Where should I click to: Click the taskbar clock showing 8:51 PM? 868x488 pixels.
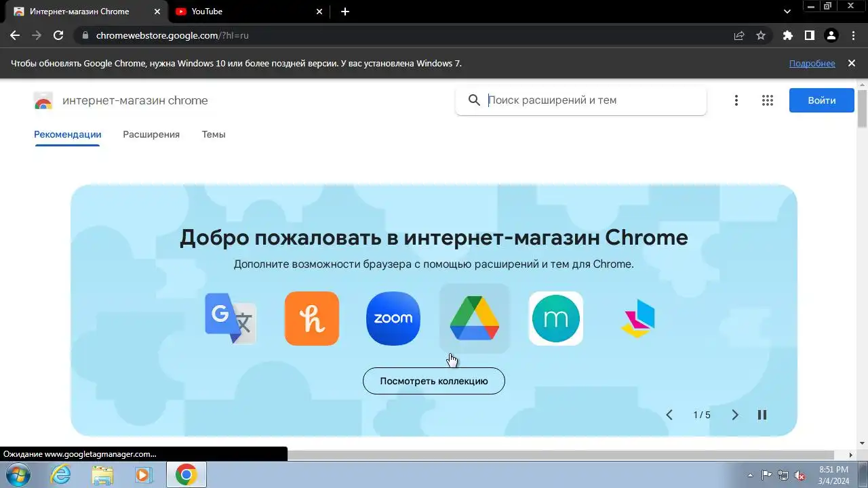tap(833, 469)
